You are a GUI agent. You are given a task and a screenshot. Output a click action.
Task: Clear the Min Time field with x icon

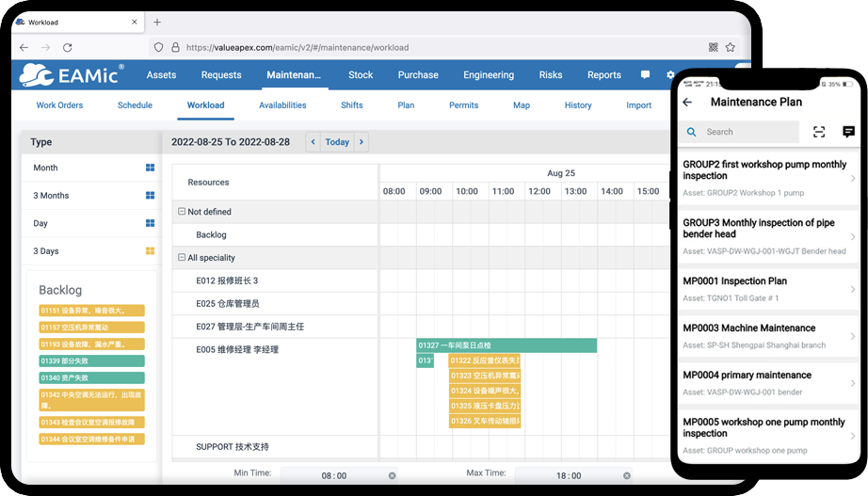pyautogui.click(x=392, y=475)
